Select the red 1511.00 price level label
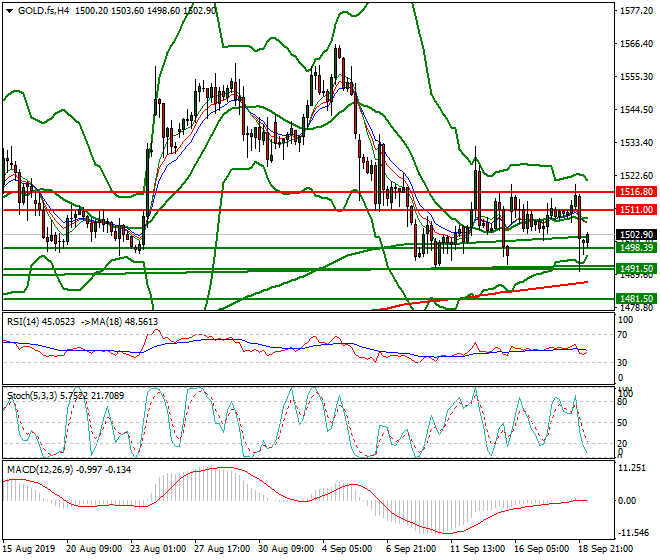The width and height of the screenshot is (660, 560). 636,210
